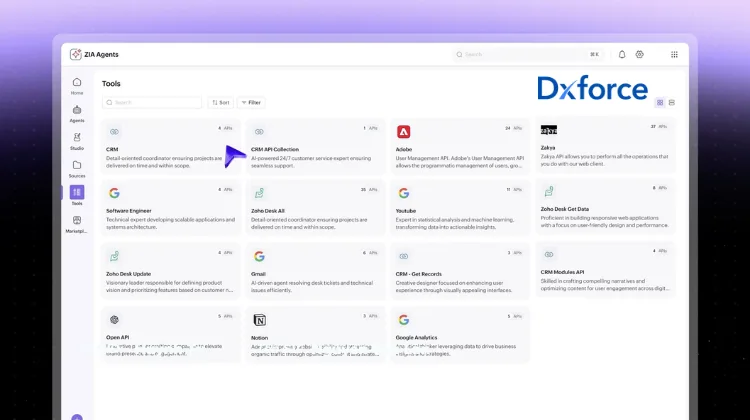The height and width of the screenshot is (420, 750).
Task: Open the Zakya tool title
Action: (x=548, y=148)
